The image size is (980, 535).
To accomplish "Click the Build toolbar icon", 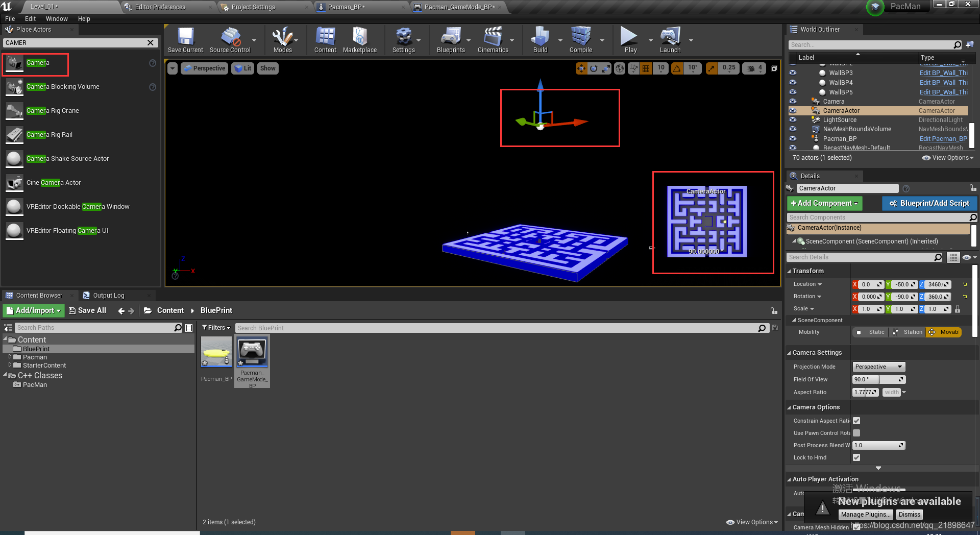I will tap(540, 40).
